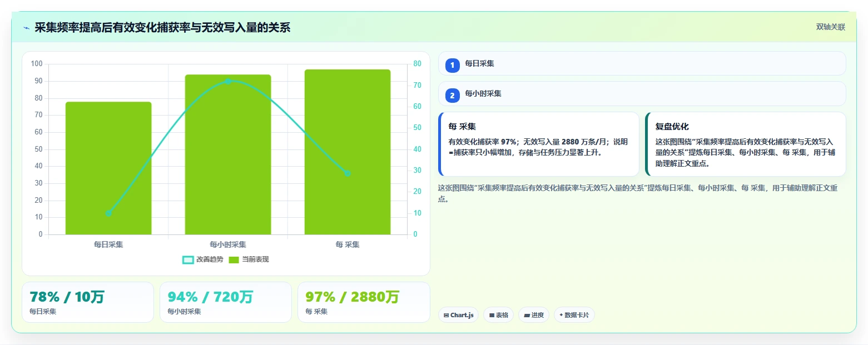The image size is (868, 345).
Task: Click the lightning icon beside the title
Action: tap(26, 28)
